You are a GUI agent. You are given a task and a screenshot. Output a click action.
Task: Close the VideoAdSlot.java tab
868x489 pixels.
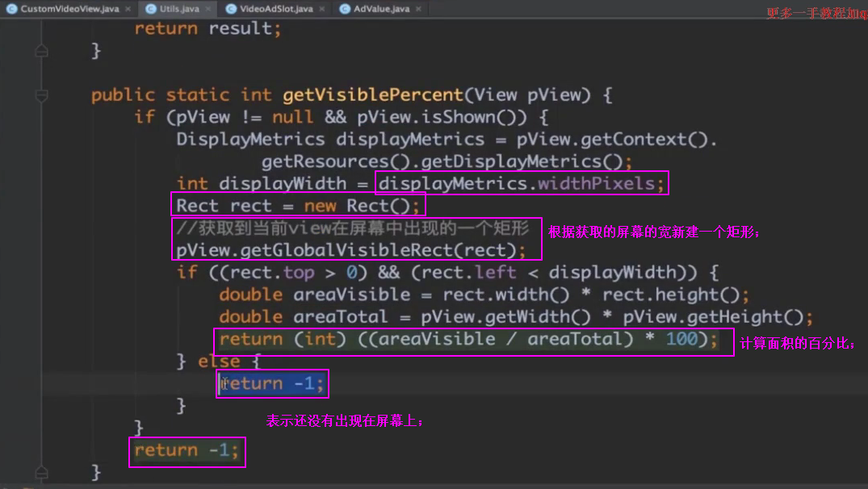322,9
